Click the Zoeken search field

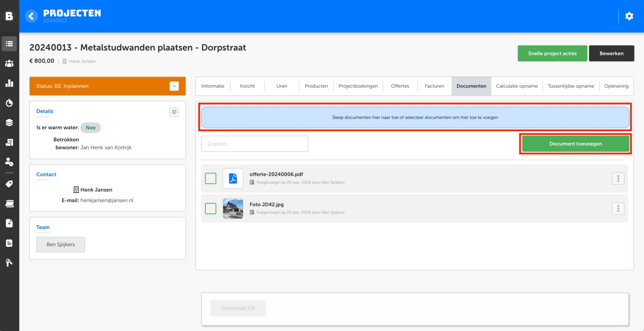pyautogui.click(x=254, y=144)
